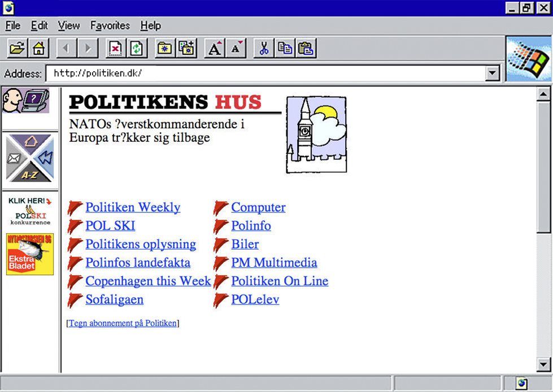This screenshot has width=553, height=392.
Task: Click the Paste clipboard icon
Action: click(x=306, y=48)
